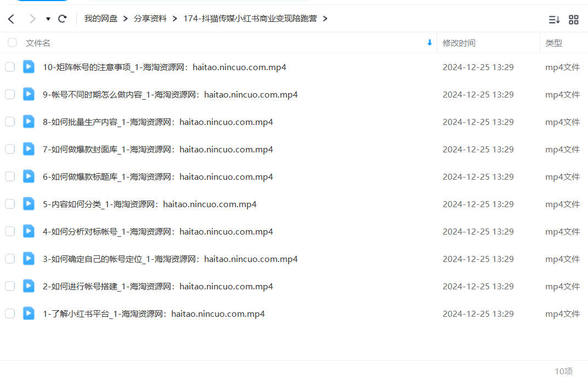Viewport: 588px width, 382px height.
Task: Expand chevron after 174-抖猫传媒 folder
Action: click(x=325, y=19)
